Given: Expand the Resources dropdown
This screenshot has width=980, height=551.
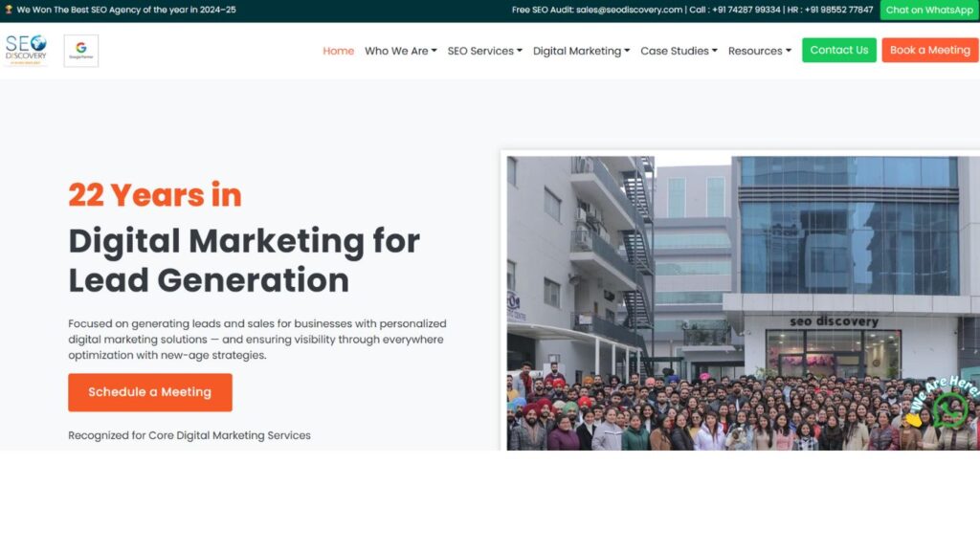Looking at the screenshot, I should [759, 51].
